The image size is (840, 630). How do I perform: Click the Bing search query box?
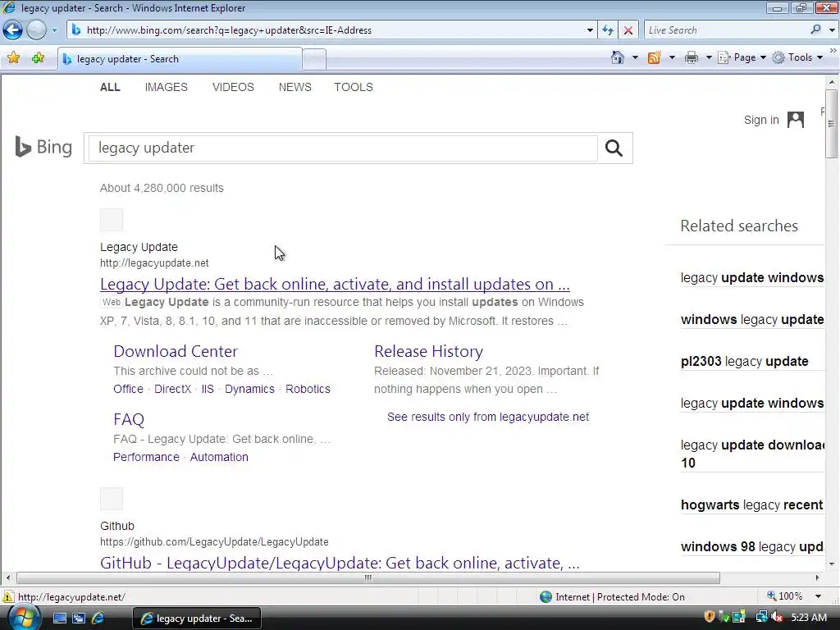[x=343, y=148]
